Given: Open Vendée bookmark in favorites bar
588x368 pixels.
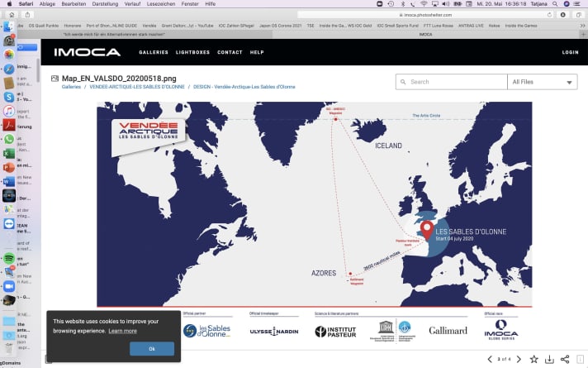Looking at the screenshot, I should 149,26.
